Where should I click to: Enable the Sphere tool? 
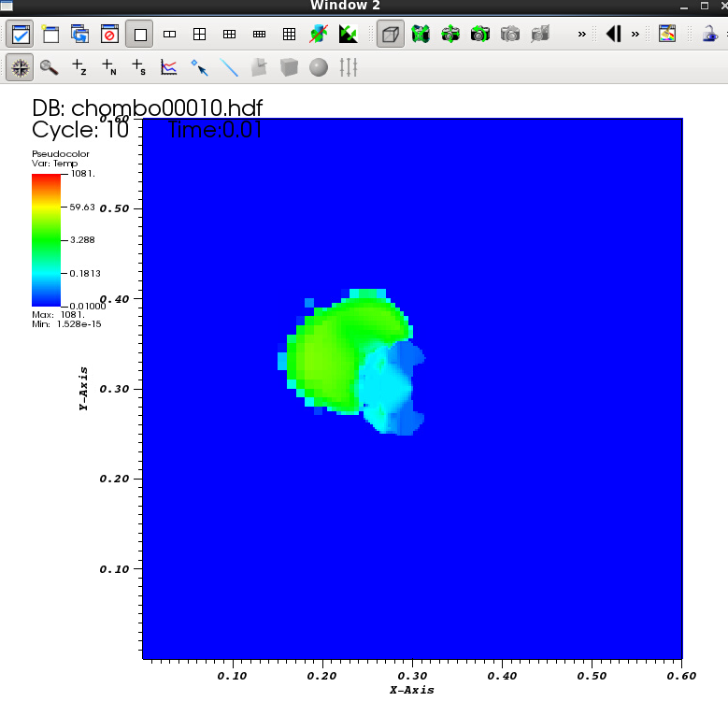coord(319,67)
